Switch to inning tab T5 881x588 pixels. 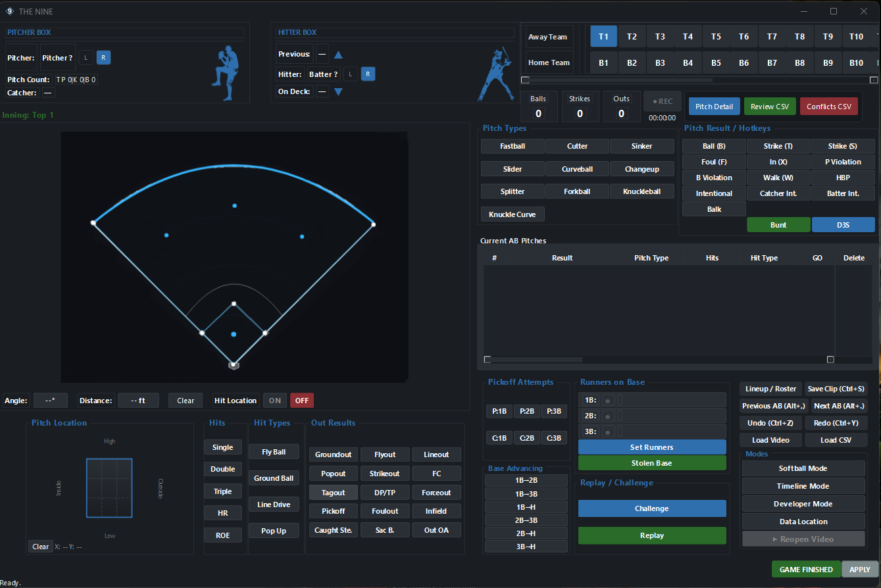point(716,36)
